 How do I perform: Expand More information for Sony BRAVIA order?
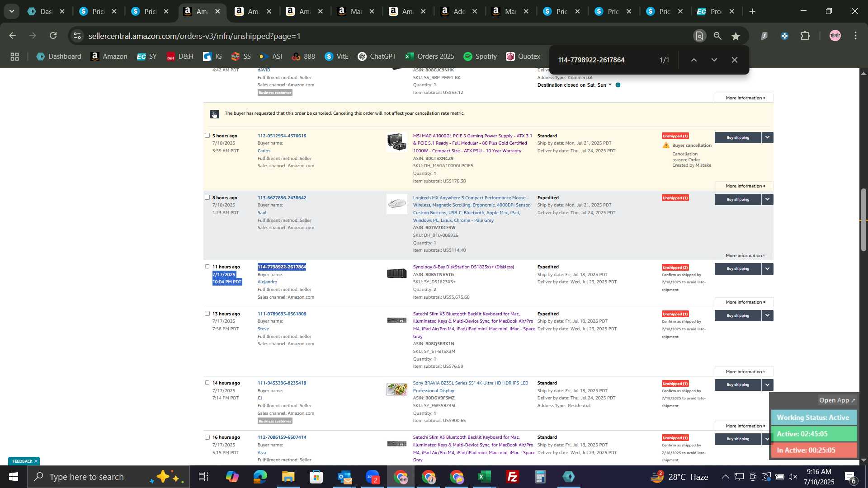745,426
